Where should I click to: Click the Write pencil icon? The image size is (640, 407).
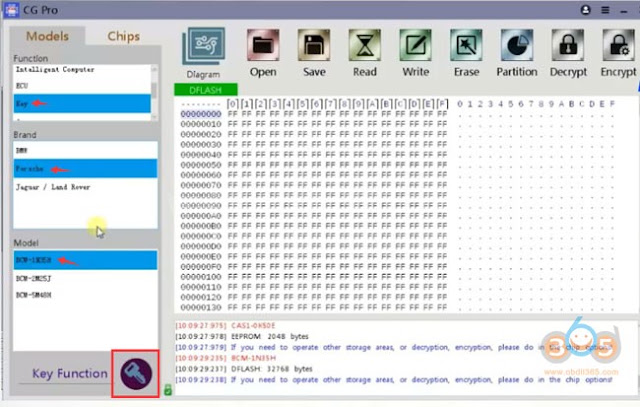tap(415, 45)
